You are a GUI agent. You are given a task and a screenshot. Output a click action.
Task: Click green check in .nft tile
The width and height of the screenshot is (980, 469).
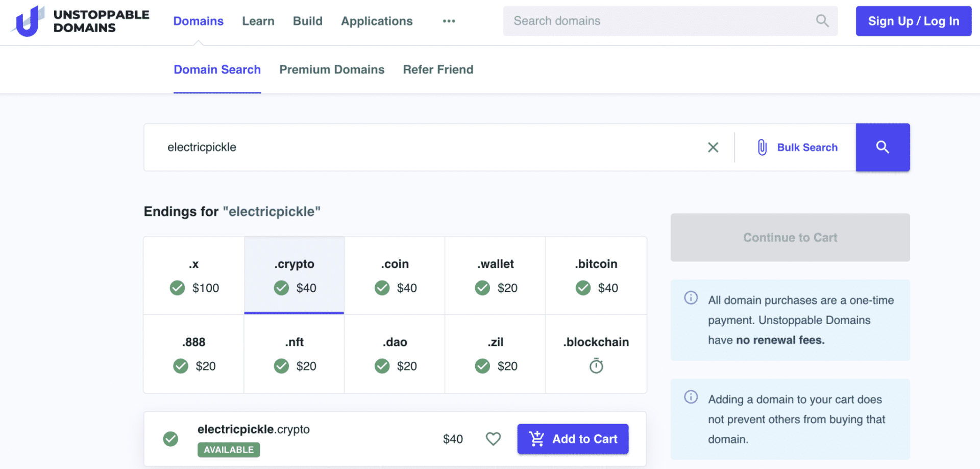(x=281, y=366)
